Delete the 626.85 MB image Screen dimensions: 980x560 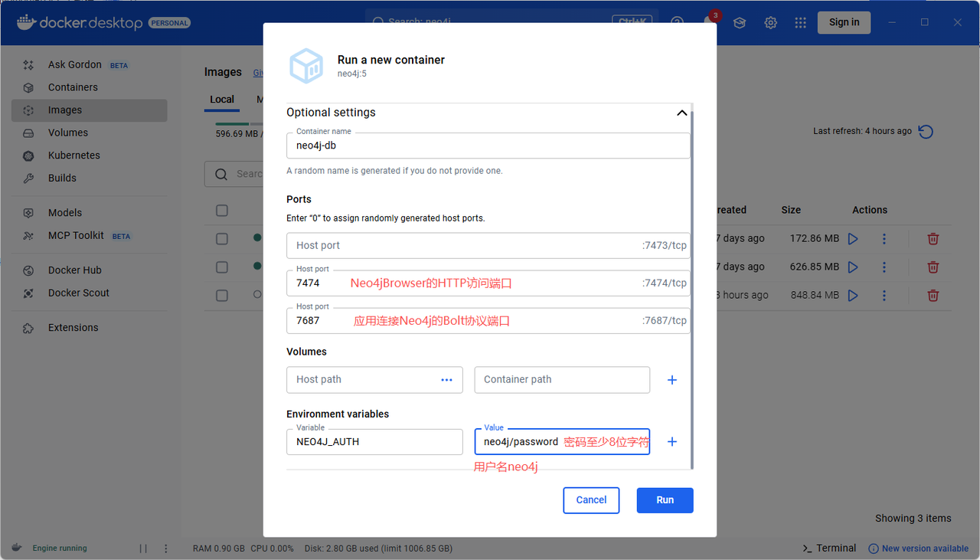coord(933,267)
